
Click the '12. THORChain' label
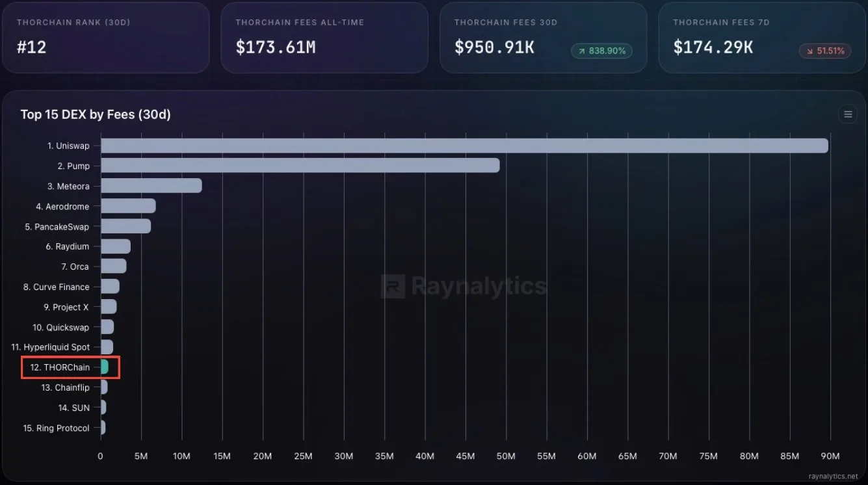[x=60, y=367]
